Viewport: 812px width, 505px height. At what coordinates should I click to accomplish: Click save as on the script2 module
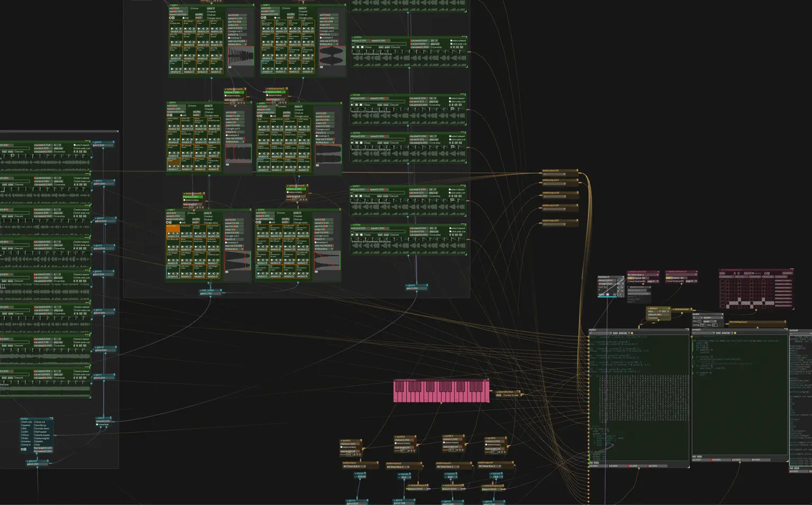[x=726, y=333]
